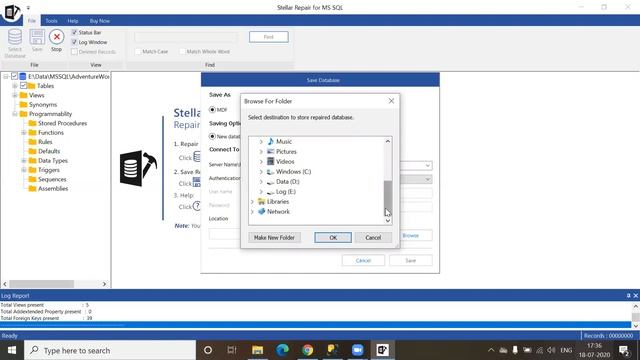Viewport: 640px width, 360px height.
Task: Click the Find text input field
Action: (186, 37)
